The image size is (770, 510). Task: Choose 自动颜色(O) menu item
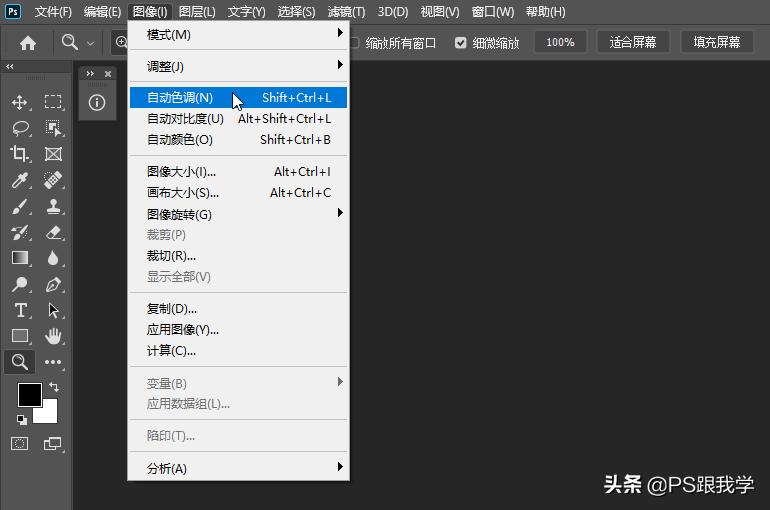pyautogui.click(x=238, y=140)
